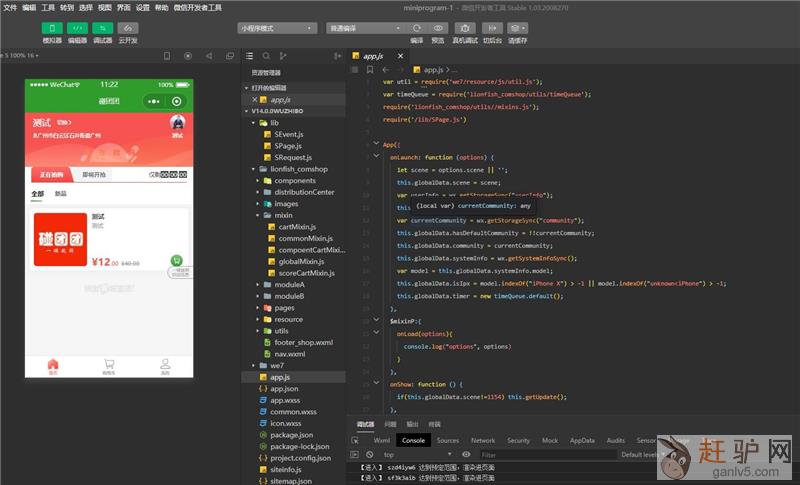Collapse the mixin folder in file tree
The width and height of the screenshot is (800, 485).
pos(257,215)
